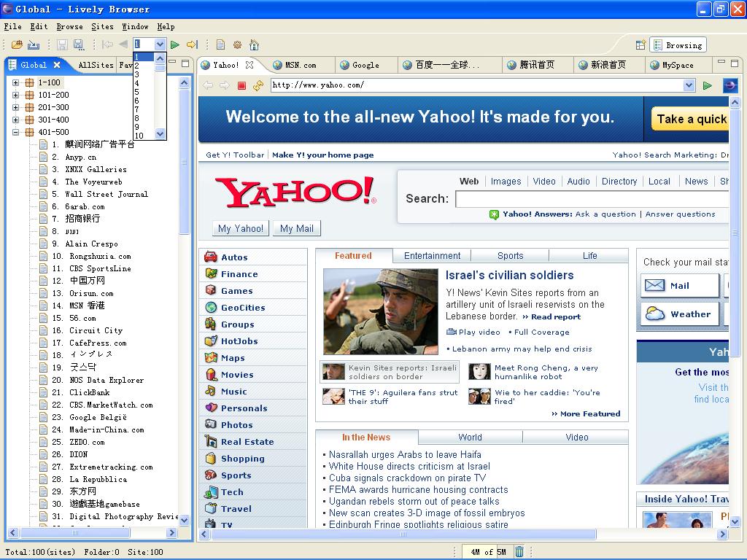Viewport: 747px width, 560px height.
Task: Collapse the 401-500 folder
Action: coord(16,132)
